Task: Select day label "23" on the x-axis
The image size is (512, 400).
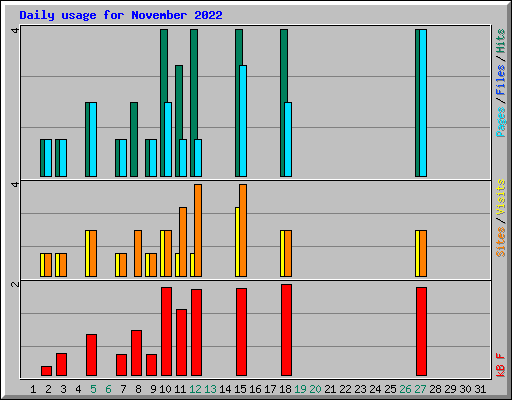Action: [360, 389]
